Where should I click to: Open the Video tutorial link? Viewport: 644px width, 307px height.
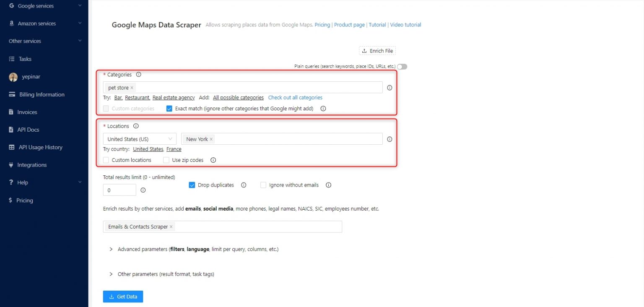pos(405,25)
